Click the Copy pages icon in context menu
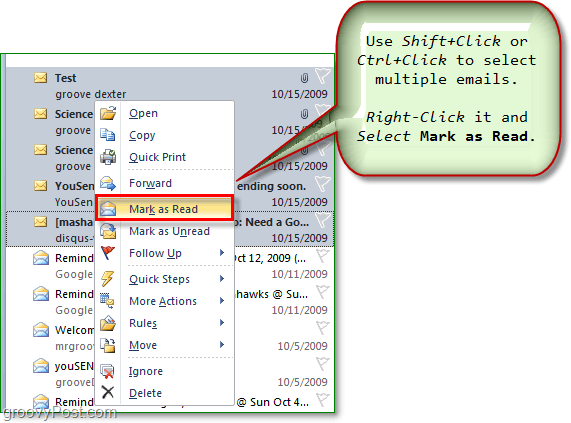571x423 pixels. 108,135
